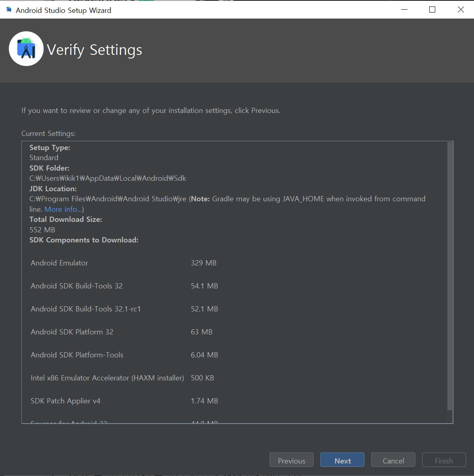Click the Current Settings label
474x476 pixels.
(x=48, y=134)
